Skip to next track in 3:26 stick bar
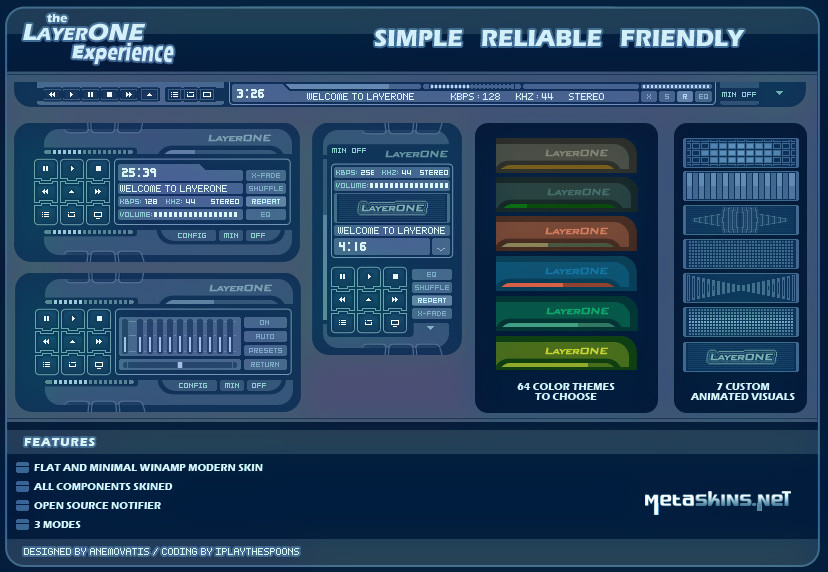 129,95
